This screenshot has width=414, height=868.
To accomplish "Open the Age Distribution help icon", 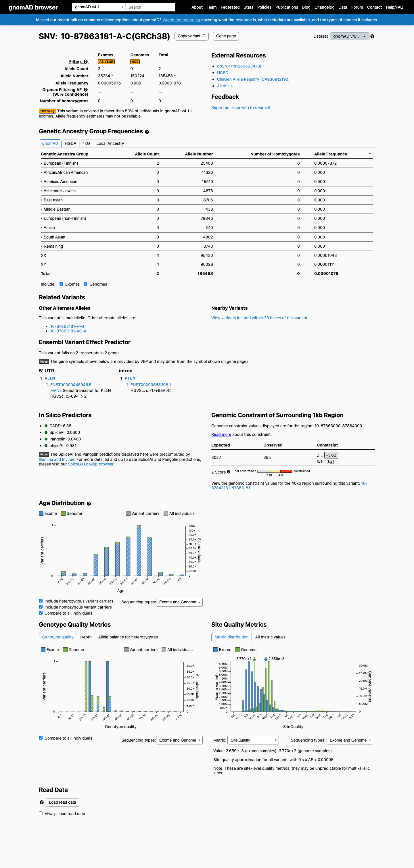I will click(89, 504).
